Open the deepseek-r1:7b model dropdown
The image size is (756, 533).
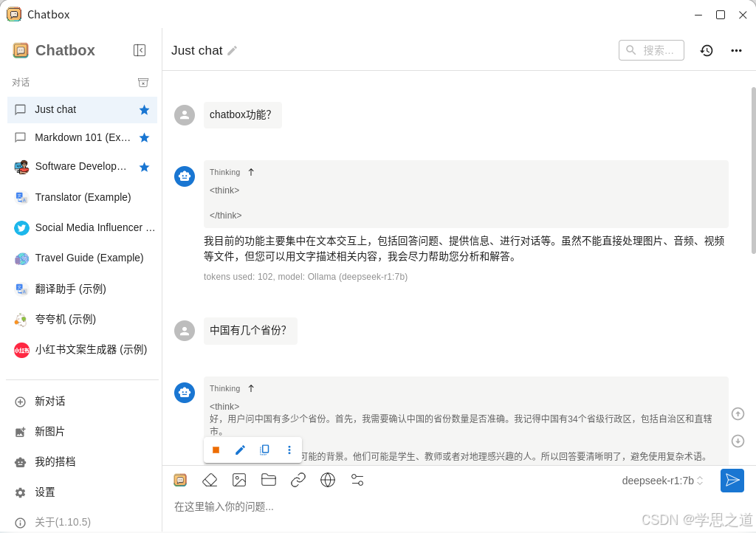pyautogui.click(x=662, y=481)
